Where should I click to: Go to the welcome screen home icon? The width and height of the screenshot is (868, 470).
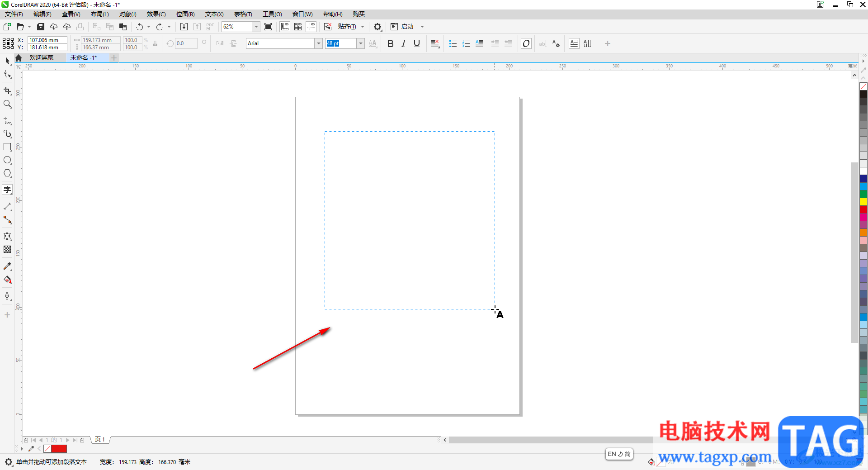[x=19, y=58]
